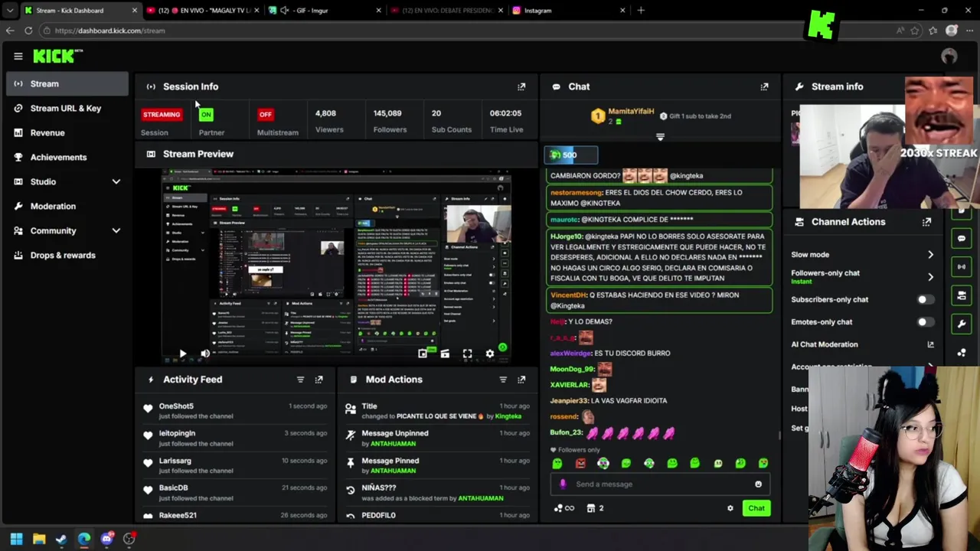Pop out the Mod Actions panel
Viewport: 980px width, 551px height.
[521, 380]
